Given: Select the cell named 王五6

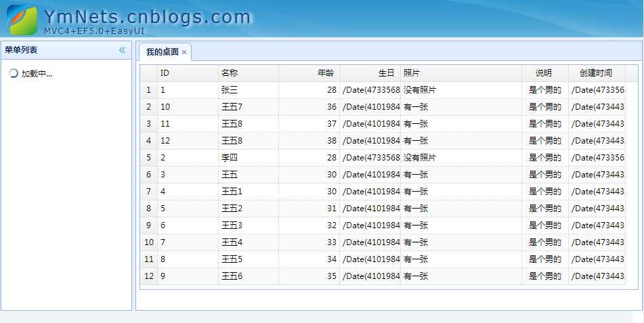Looking at the screenshot, I should coord(248,276).
